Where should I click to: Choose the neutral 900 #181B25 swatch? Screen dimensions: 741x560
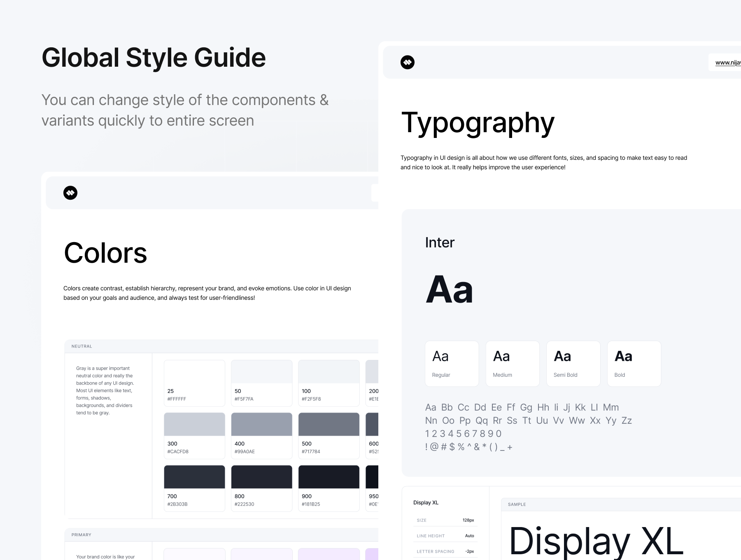click(329, 488)
